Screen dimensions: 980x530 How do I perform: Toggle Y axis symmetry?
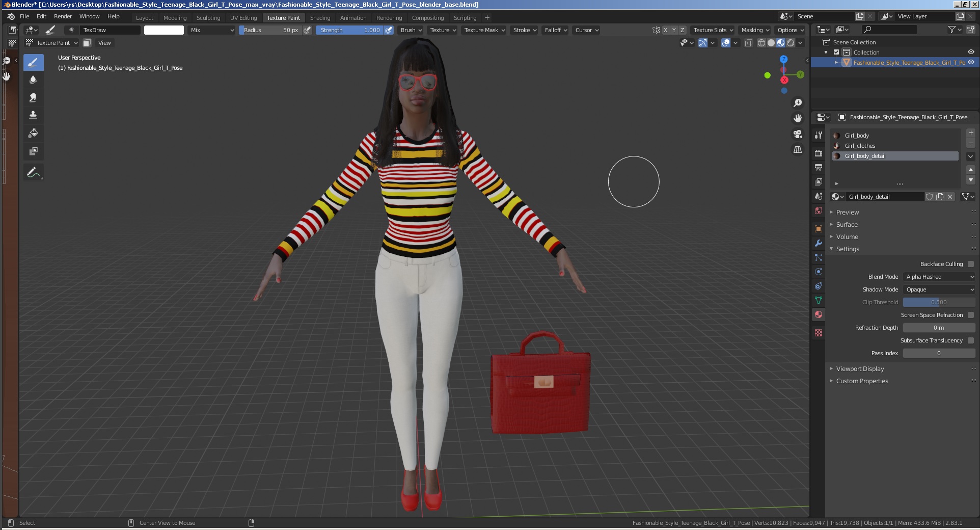[x=674, y=30]
